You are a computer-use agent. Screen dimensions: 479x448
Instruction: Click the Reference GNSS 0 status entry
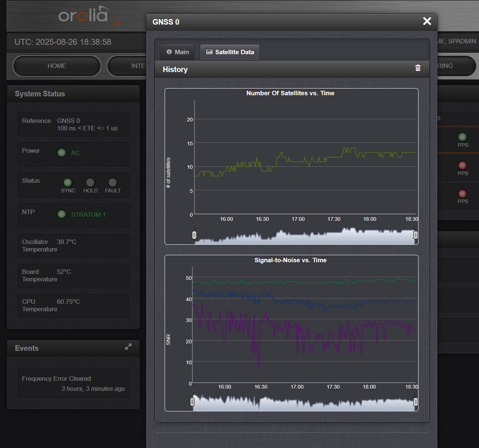[x=73, y=125]
